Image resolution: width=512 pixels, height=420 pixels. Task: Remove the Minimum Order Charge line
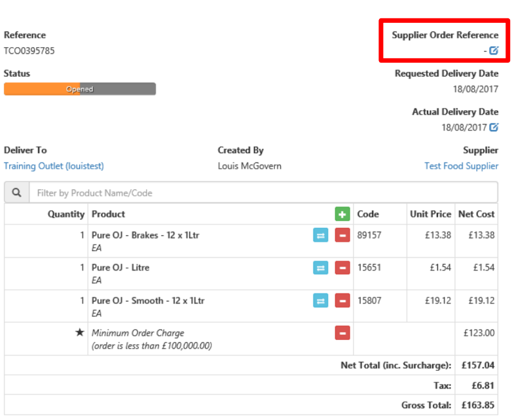[342, 334]
